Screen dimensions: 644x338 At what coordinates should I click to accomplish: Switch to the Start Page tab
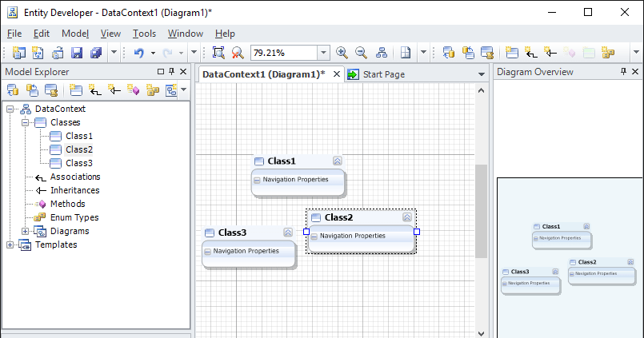pos(383,74)
